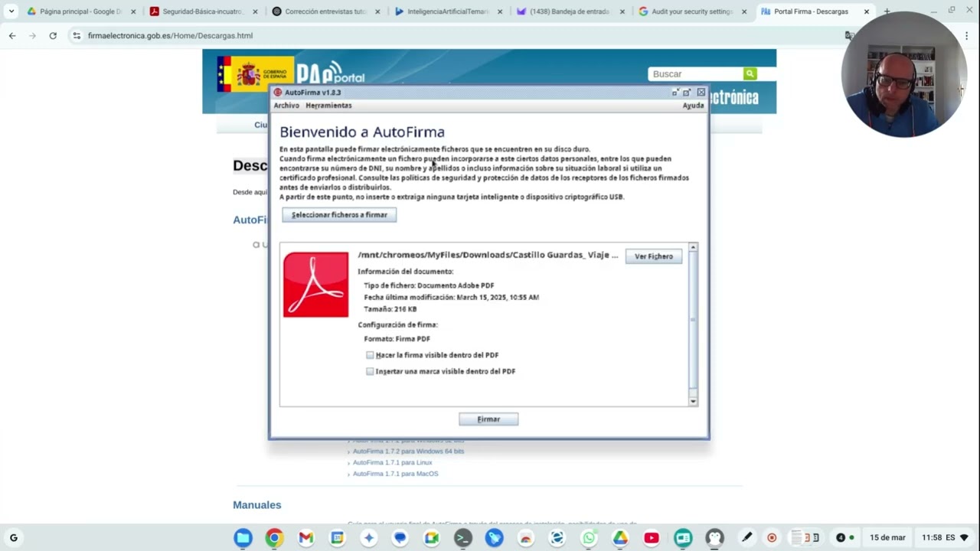Open the tab search dropdown arrow
980x551 pixels.
click(11, 11)
